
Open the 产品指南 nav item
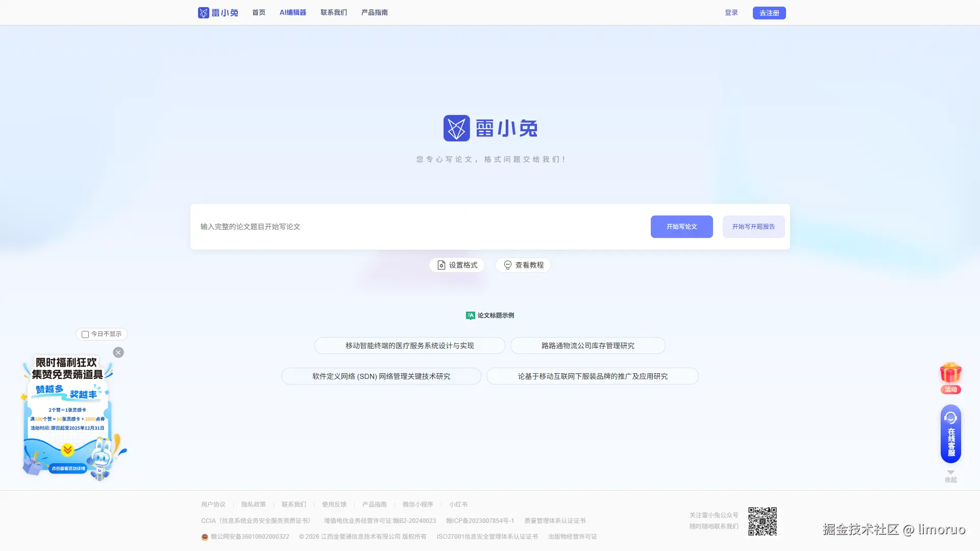click(x=374, y=12)
